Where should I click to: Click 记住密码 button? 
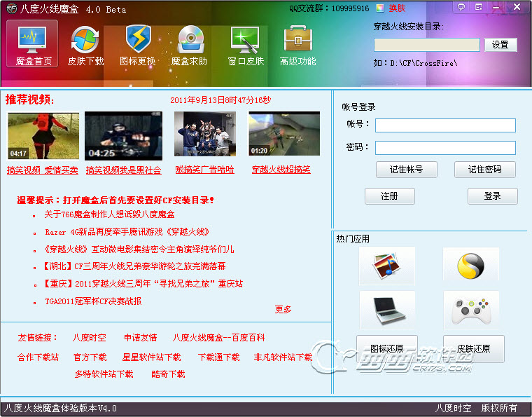[x=485, y=170]
